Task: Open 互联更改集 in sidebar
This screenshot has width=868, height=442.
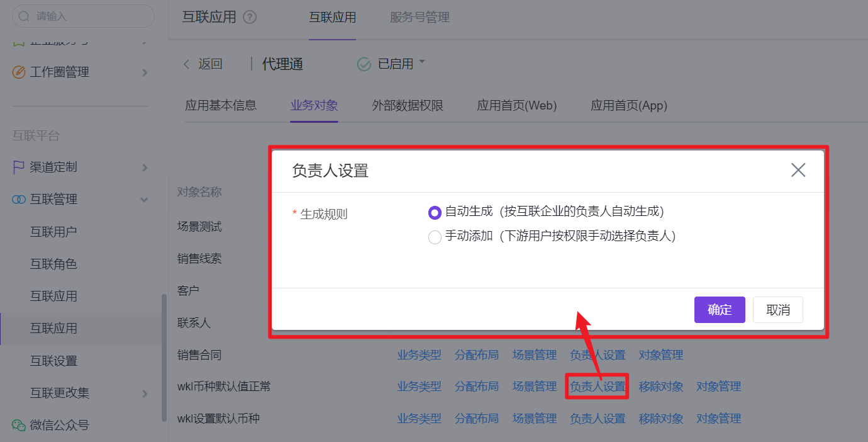Action: [60, 393]
